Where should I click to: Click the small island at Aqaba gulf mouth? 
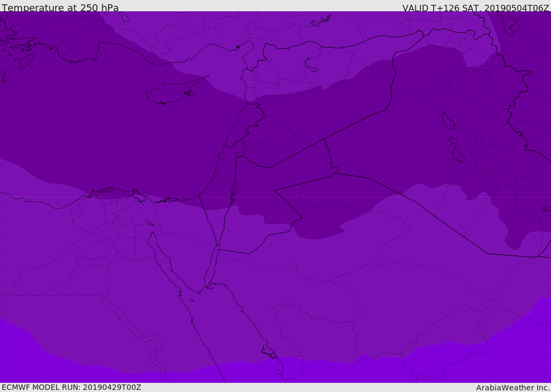click(209, 288)
